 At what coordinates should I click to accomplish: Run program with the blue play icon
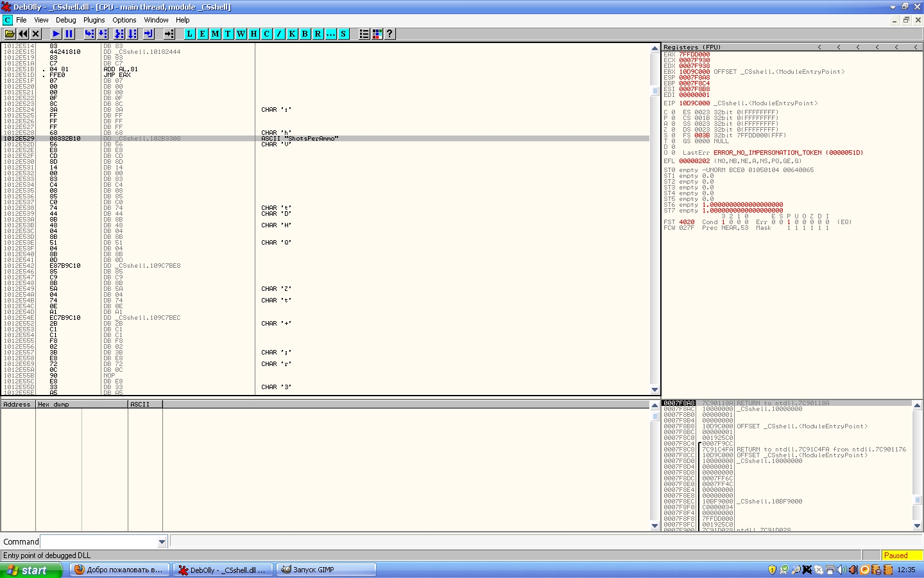pos(56,34)
